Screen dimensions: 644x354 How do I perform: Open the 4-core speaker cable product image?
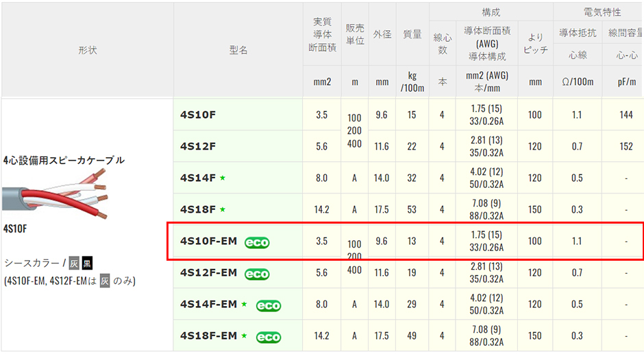[55, 195]
